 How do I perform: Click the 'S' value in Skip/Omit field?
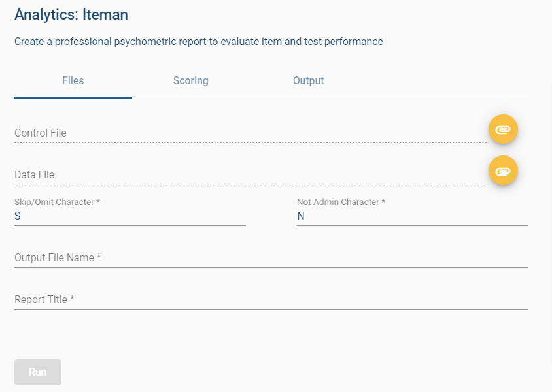18,216
